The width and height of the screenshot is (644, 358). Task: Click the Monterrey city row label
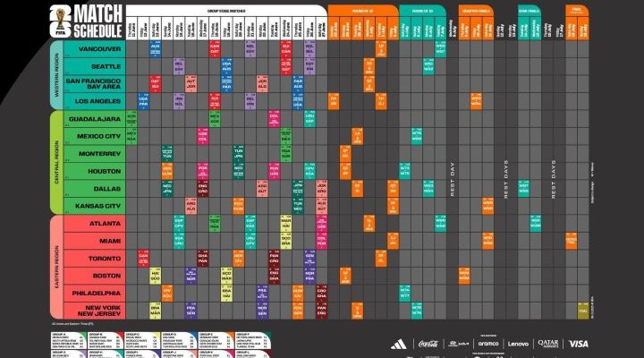[x=94, y=154]
